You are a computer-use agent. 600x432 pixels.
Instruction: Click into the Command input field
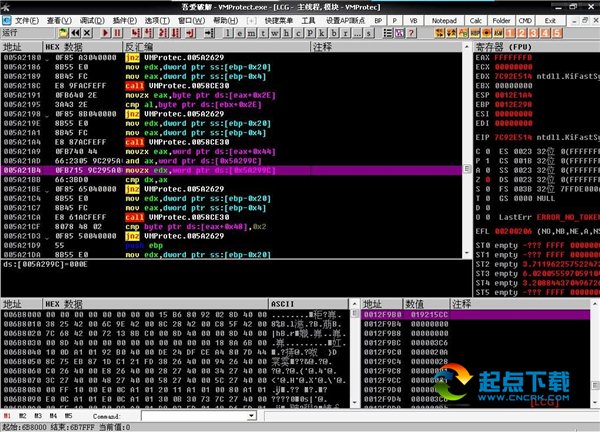[x=194, y=416]
